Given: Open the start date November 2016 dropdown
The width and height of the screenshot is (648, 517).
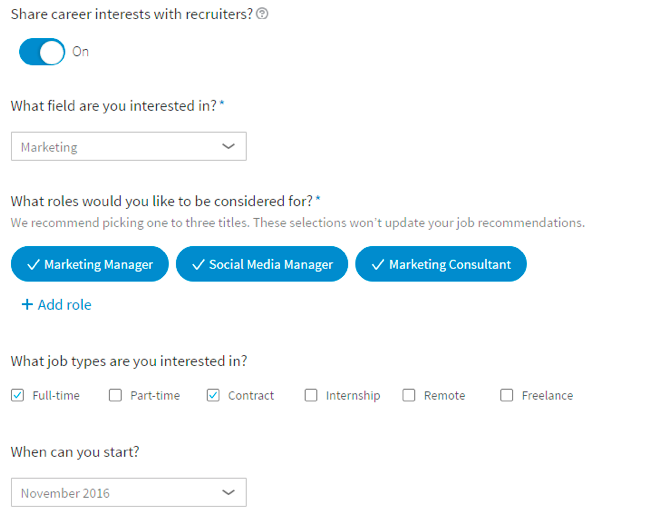Looking at the screenshot, I should [129, 492].
